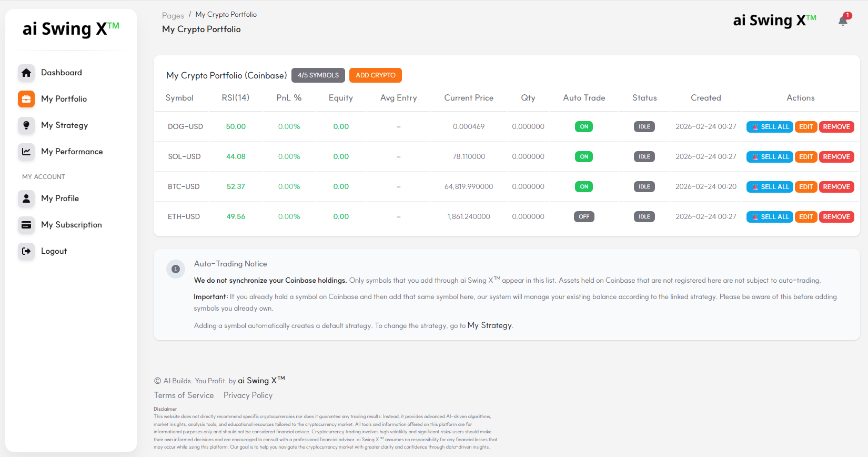The width and height of the screenshot is (868, 457).
Task: Click the My Crypto Portfolio breadcrumb
Action: click(226, 15)
